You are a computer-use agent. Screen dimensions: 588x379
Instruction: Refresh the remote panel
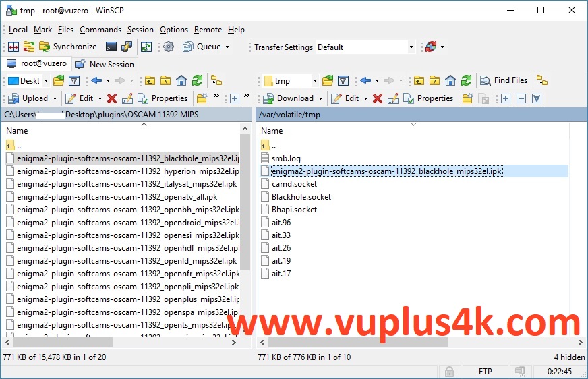(x=466, y=80)
